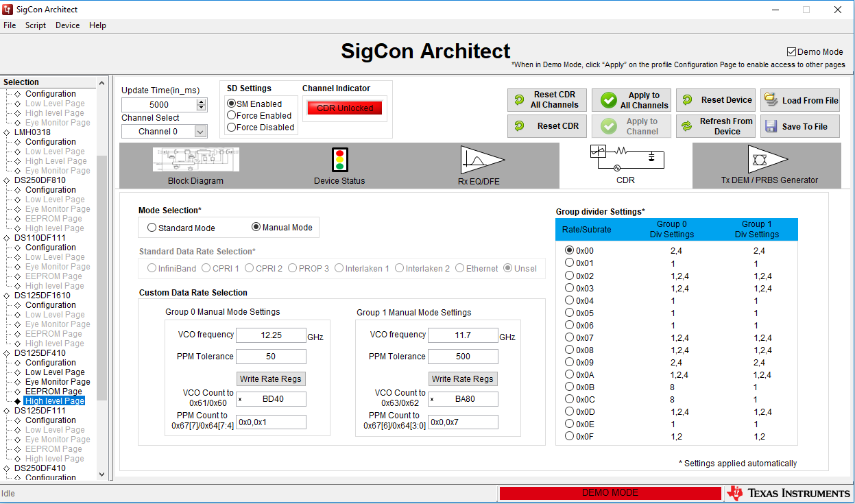Select LMH0318 device in tree

pos(32,132)
